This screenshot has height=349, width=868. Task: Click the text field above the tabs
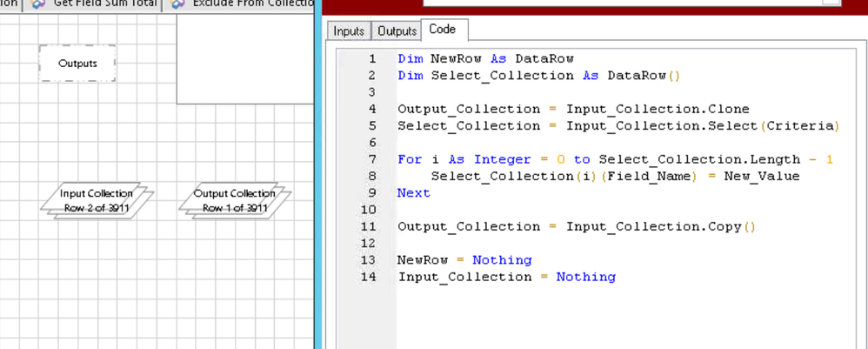point(631,3)
